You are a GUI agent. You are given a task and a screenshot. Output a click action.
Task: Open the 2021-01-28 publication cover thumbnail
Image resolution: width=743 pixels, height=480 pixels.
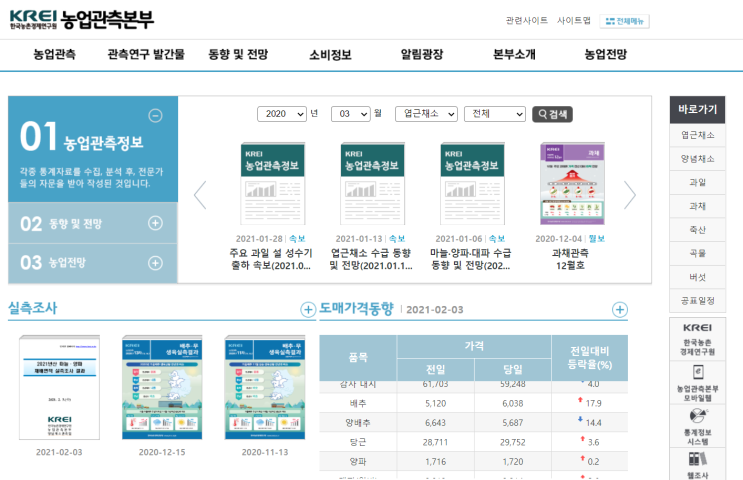[272, 184]
